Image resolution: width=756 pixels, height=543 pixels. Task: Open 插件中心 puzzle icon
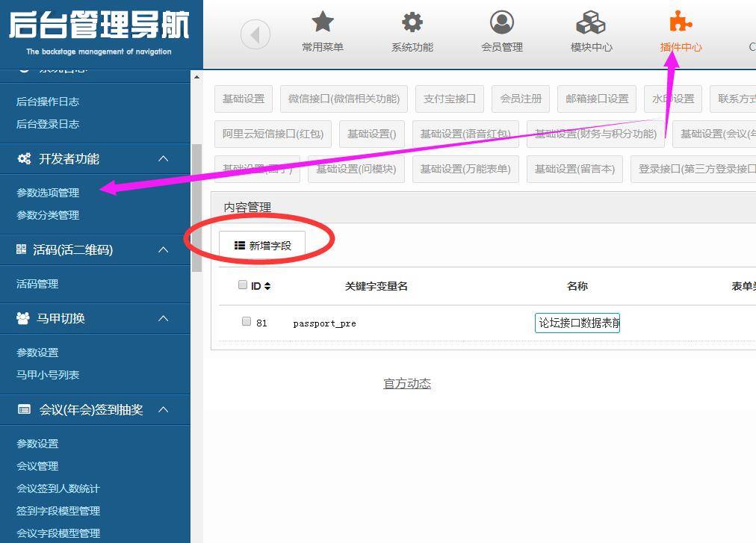(681, 21)
